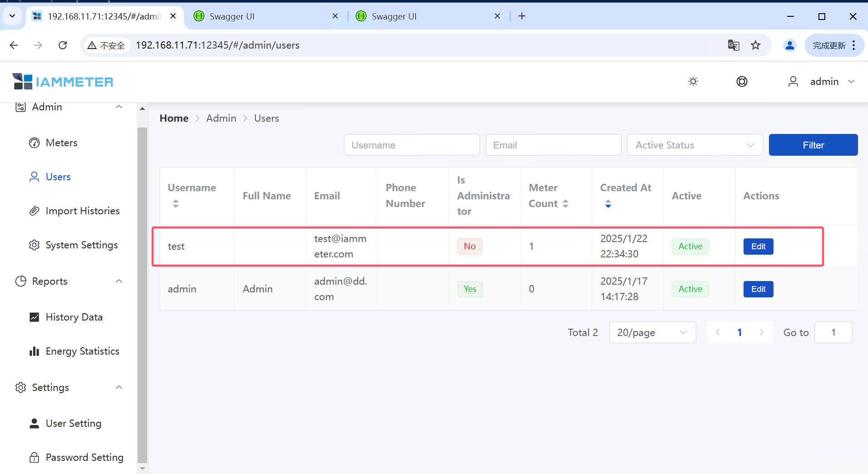
Task: Click the User Setting person icon
Action: coord(35,424)
